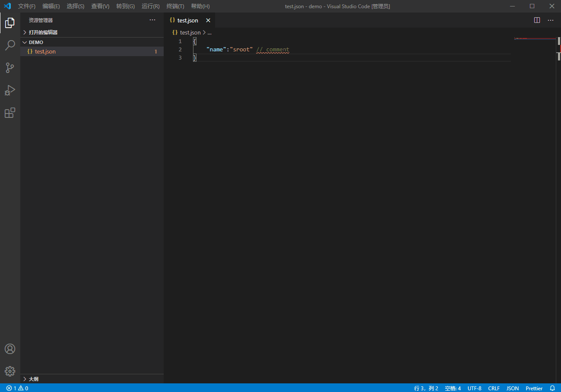The width and height of the screenshot is (561, 392).
Task: Close the test.json editor tab
Action: (x=208, y=20)
